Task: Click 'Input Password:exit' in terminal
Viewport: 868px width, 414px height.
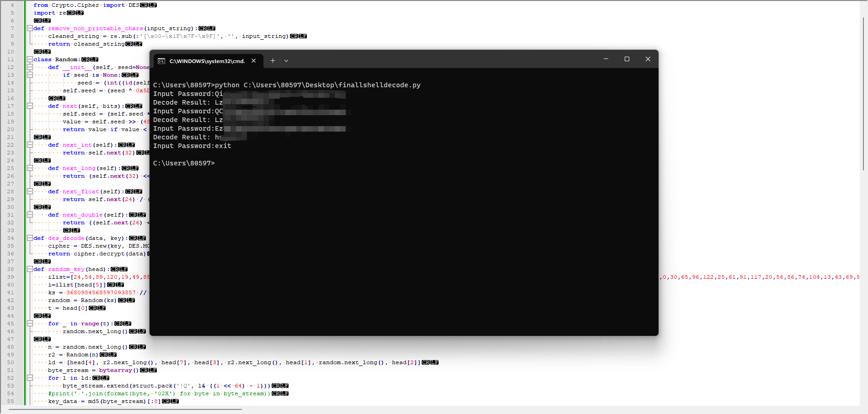Action: 192,146
